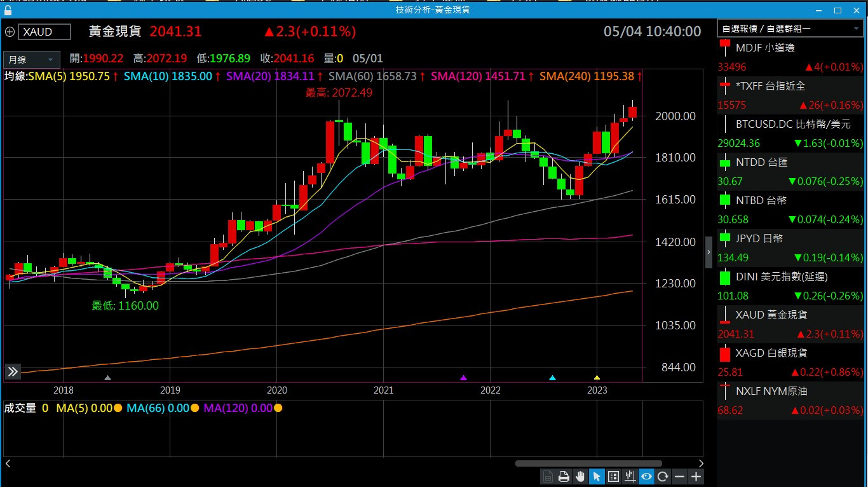
Task: Select the hand pan tool
Action: 580,477
